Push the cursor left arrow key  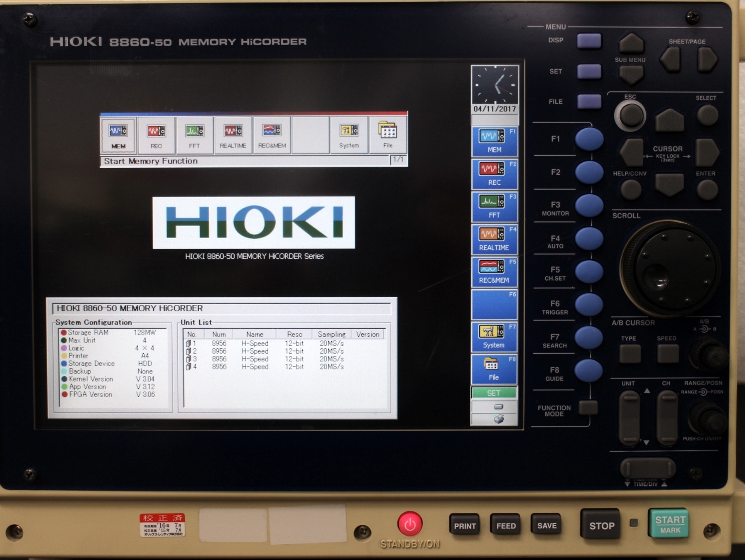(632, 152)
